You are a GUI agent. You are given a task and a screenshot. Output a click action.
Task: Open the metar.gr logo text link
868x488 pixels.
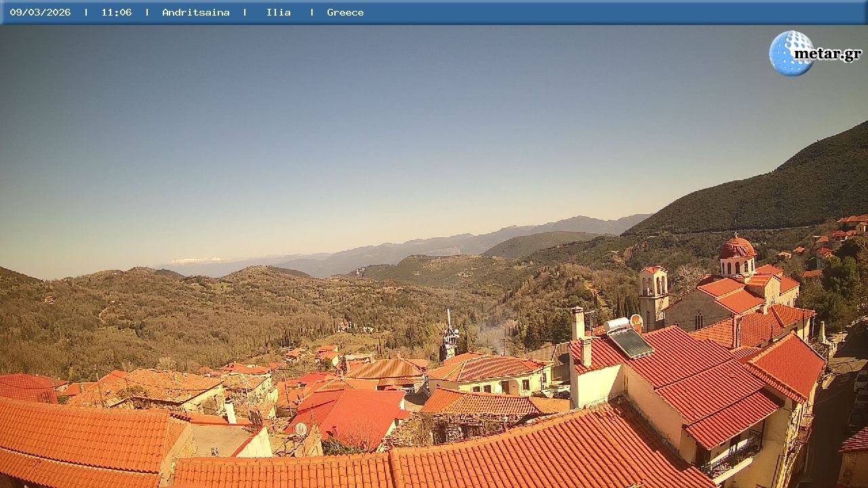pyautogui.click(x=827, y=54)
